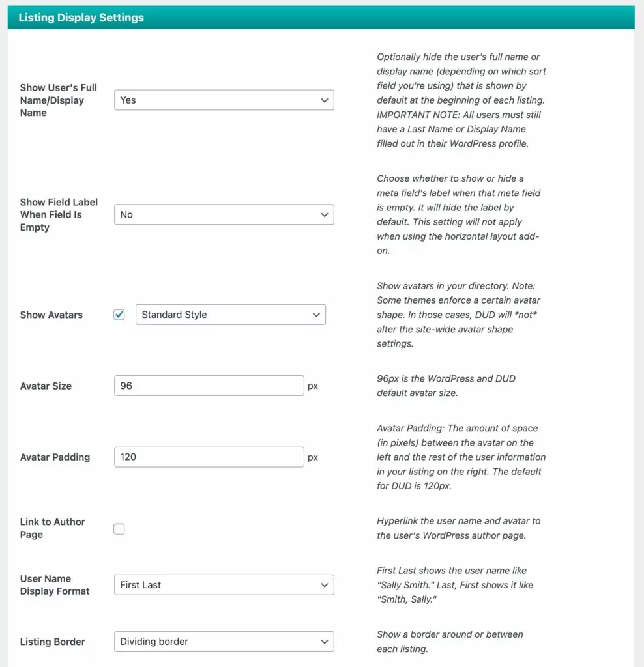The image size is (644, 667).
Task: Click the Avatar Size label text
Action: click(46, 386)
